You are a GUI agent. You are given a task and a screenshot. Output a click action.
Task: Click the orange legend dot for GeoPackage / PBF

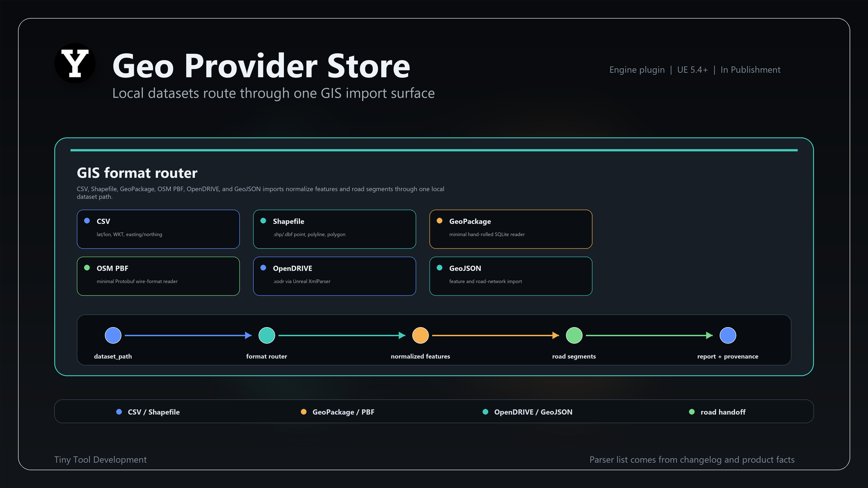(x=304, y=412)
